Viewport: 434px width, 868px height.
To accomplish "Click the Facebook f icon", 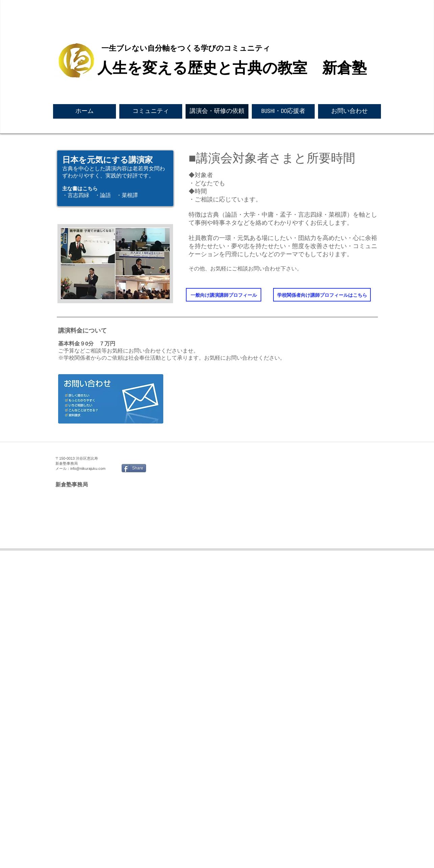I will tap(126, 468).
